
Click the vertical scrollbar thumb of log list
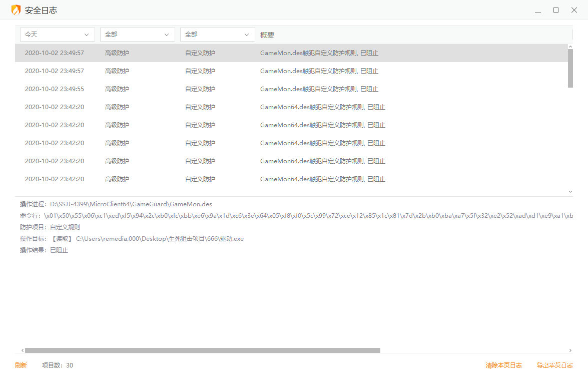570,69
